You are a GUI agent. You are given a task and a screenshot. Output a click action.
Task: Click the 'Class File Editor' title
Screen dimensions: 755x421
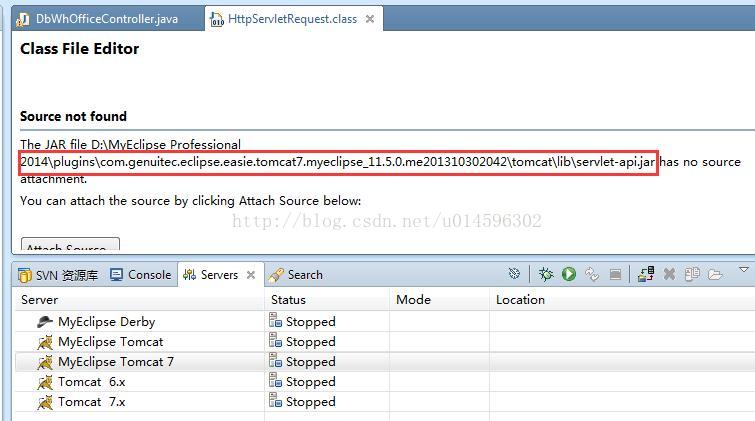click(x=79, y=49)
